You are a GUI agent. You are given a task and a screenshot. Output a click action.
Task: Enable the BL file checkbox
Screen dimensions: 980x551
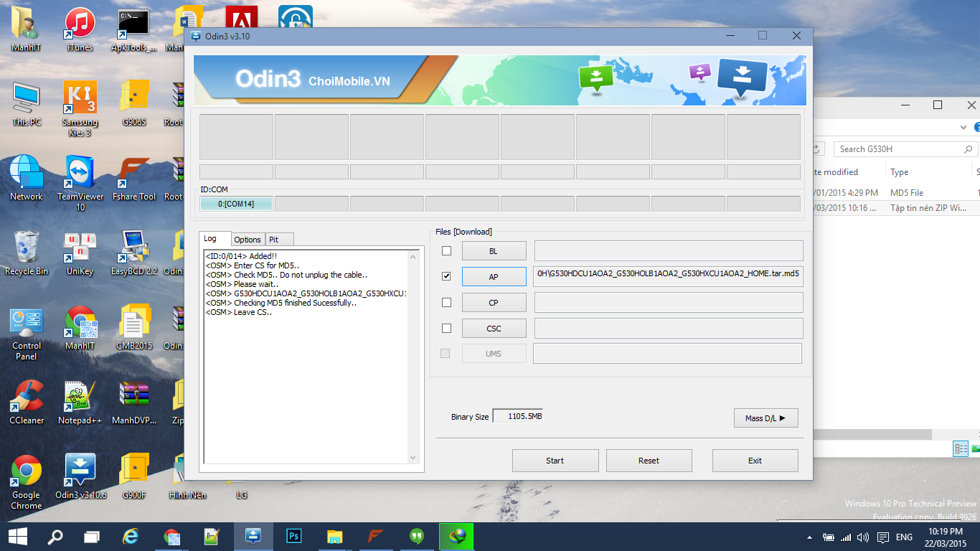[x=446, y=250]
